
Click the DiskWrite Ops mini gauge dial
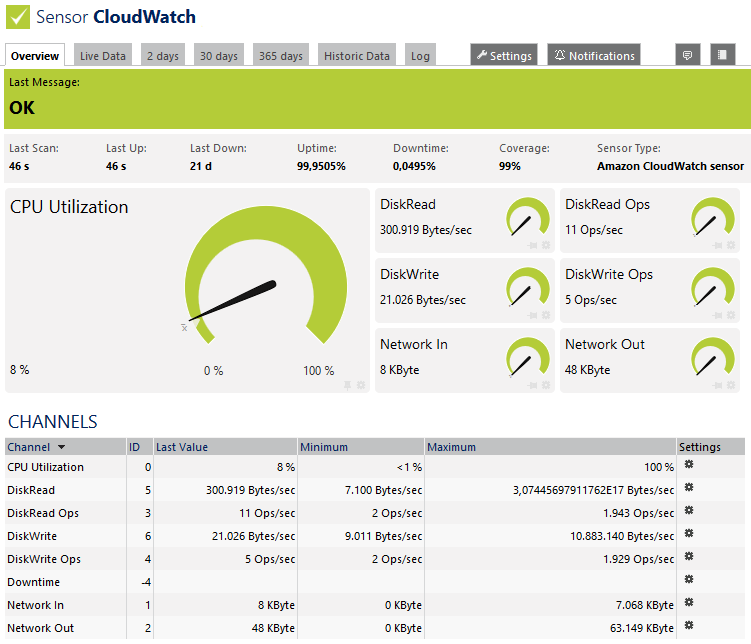tap(713, 288)
